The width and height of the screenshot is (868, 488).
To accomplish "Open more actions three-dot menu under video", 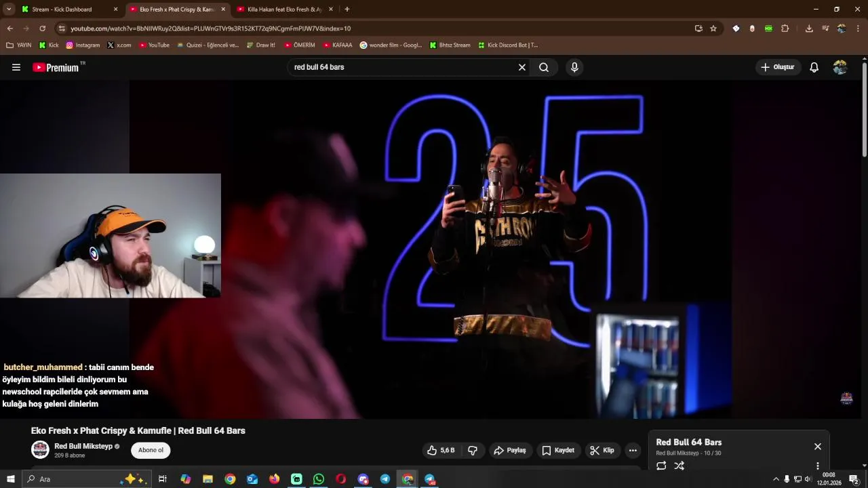I will pos(633,450).
